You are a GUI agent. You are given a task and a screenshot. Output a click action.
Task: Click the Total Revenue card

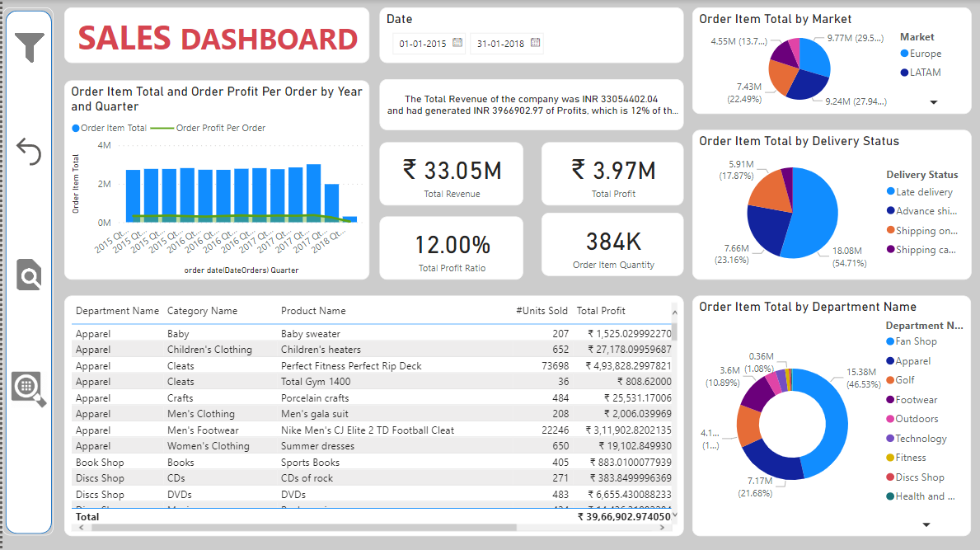(451, 174)
